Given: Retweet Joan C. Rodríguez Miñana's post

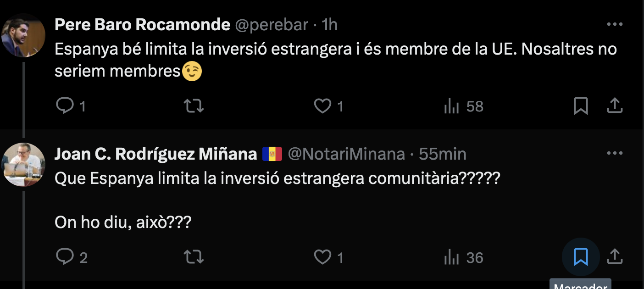Looking at the screenshot, I should (x=194, y=257).
